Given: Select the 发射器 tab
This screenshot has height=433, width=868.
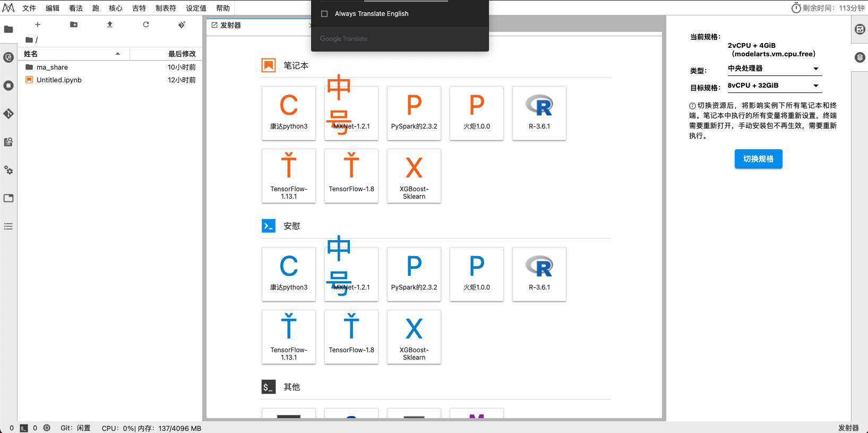Looking at the screenshot, I should pyautogui.click(x=259, y=25).
